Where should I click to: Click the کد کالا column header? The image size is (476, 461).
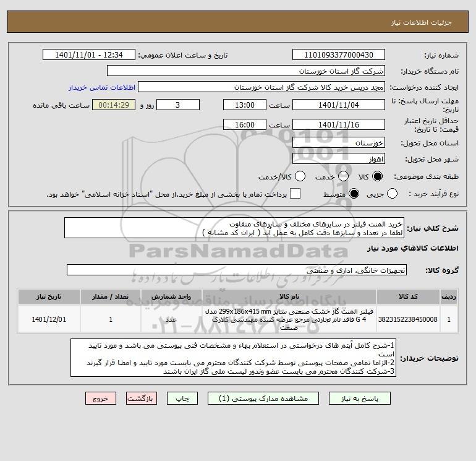pyautogui.click(x=408, y=296)
